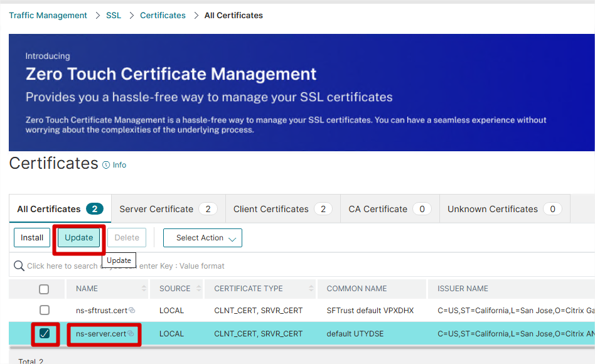Image resolution: width=595 pixels, height=364 pixels.
Task: Click the issuer name of ns-sftrust.cert
Action: (516, 311)
